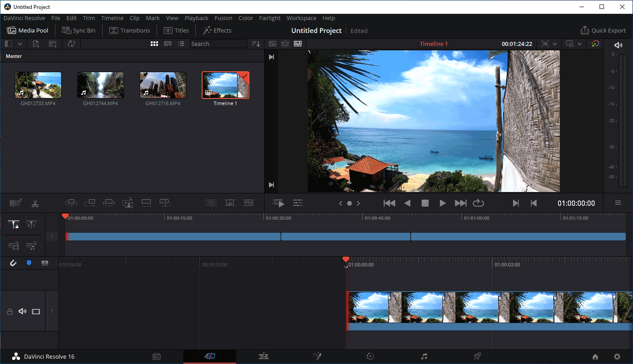Click the Boring Detector icon
The width and height of the screenshot is (633, 364).
click(16, 203)
